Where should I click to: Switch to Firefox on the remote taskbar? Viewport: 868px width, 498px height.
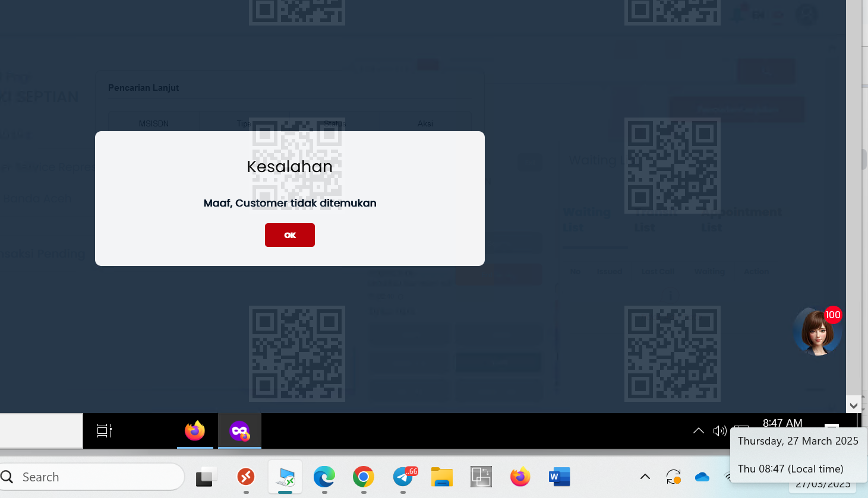195,431
